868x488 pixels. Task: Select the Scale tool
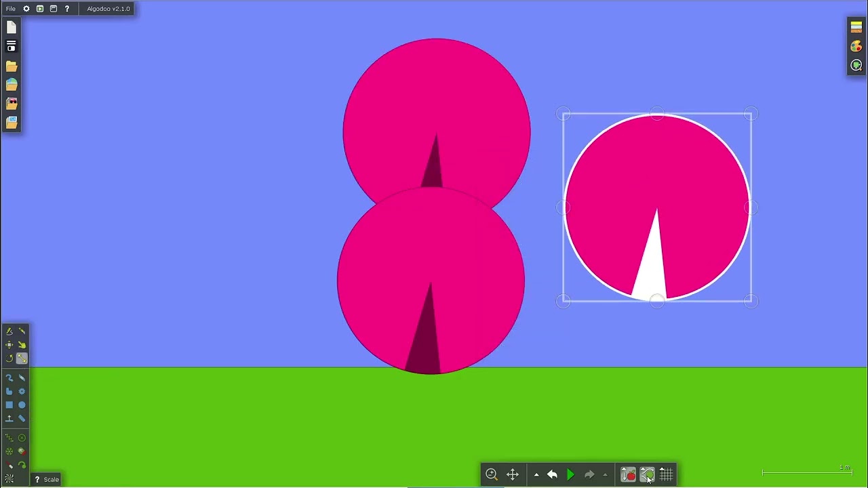tap(22, 359)
